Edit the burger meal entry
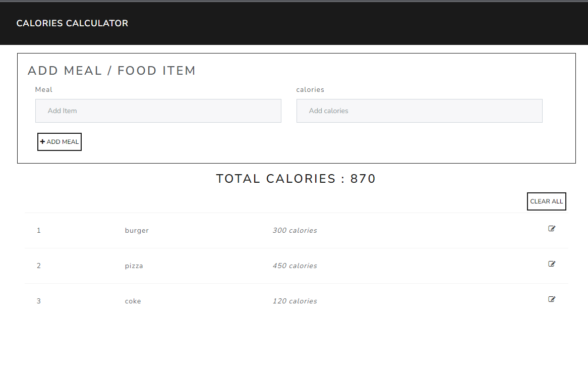The width and height of the screenshot is (588, 365). click(x=552, y=228)
